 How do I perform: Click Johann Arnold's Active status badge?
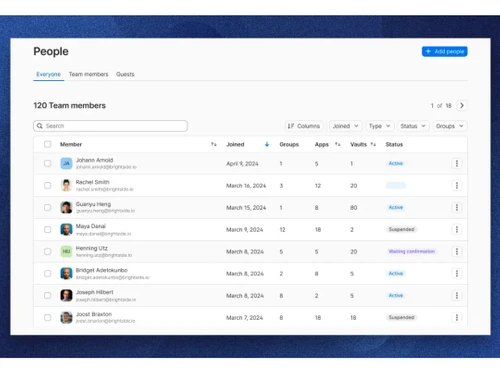click(396, 163)
